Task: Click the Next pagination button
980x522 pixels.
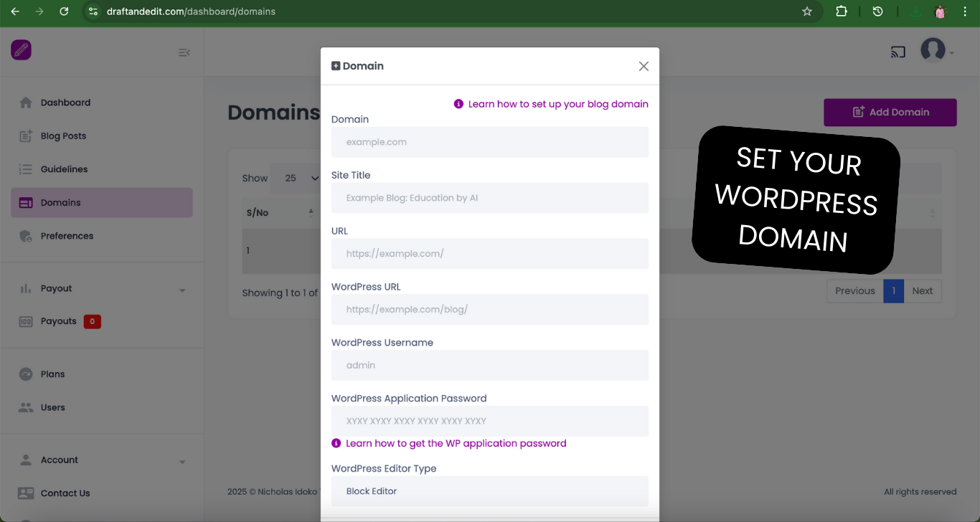Action: 923,291
